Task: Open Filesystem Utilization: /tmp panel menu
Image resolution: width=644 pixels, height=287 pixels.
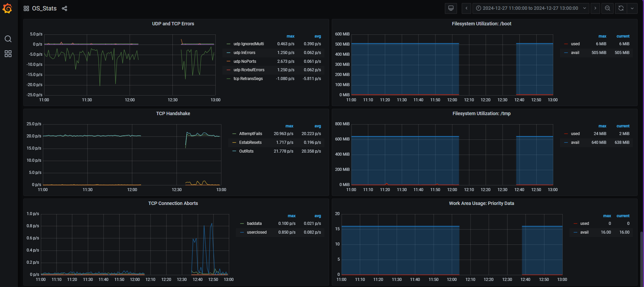Action: point(482,113)
